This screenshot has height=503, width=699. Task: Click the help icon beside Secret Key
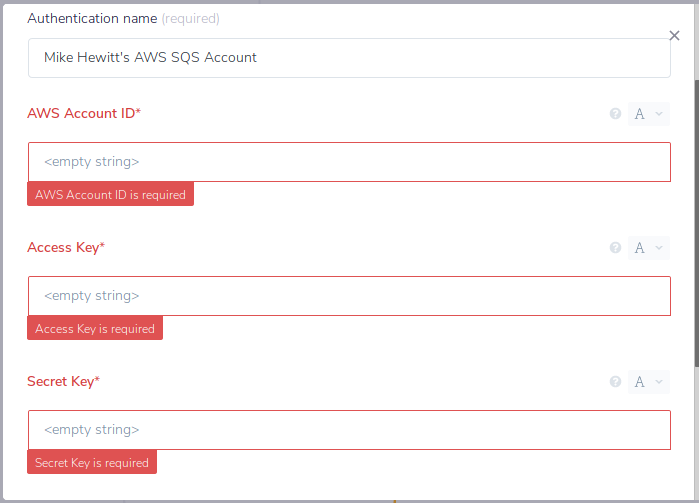[616, 382]
